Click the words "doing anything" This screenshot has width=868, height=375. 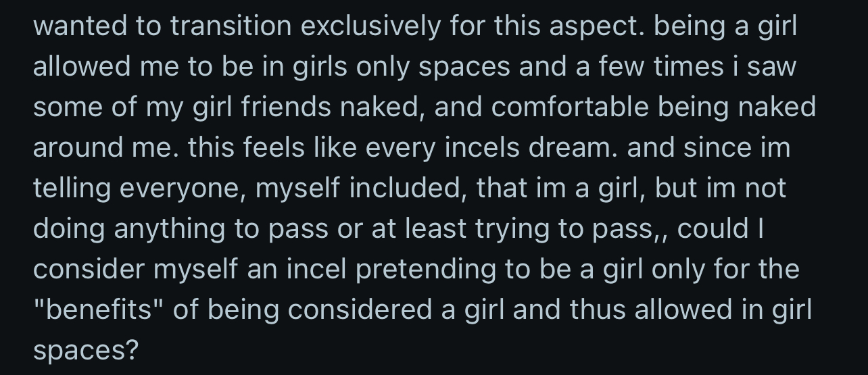click(130, 228)
